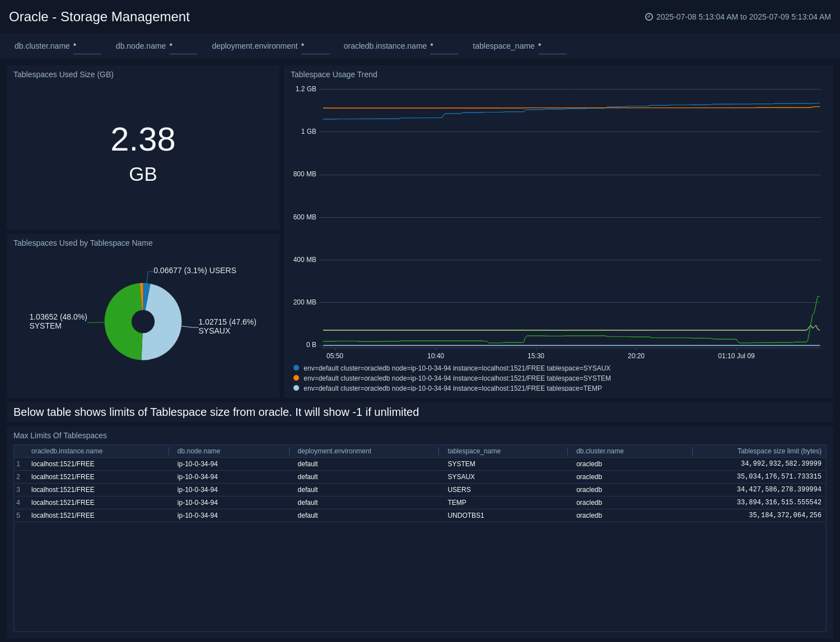The image size is (840, 642).
Task: Edit the db.node.name filter field
Action: pyautogui.click(x=183, y=46)
